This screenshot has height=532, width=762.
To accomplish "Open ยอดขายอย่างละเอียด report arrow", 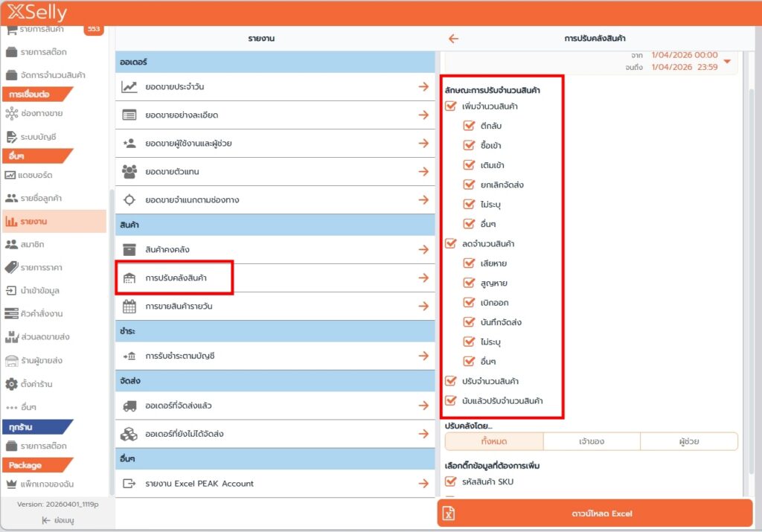I will (x=423, y=115).
